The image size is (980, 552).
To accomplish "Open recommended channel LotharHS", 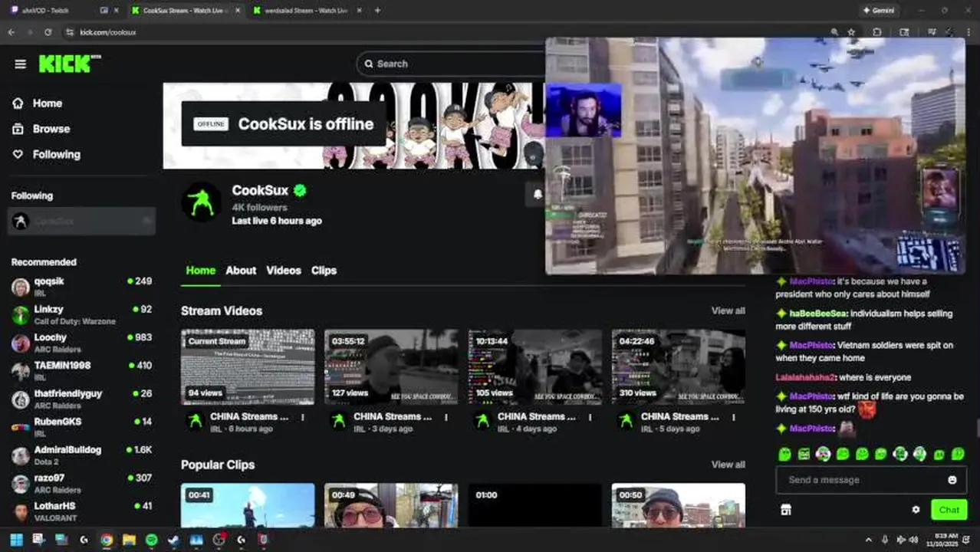I will pyautogui.click(x=81, y=511).
